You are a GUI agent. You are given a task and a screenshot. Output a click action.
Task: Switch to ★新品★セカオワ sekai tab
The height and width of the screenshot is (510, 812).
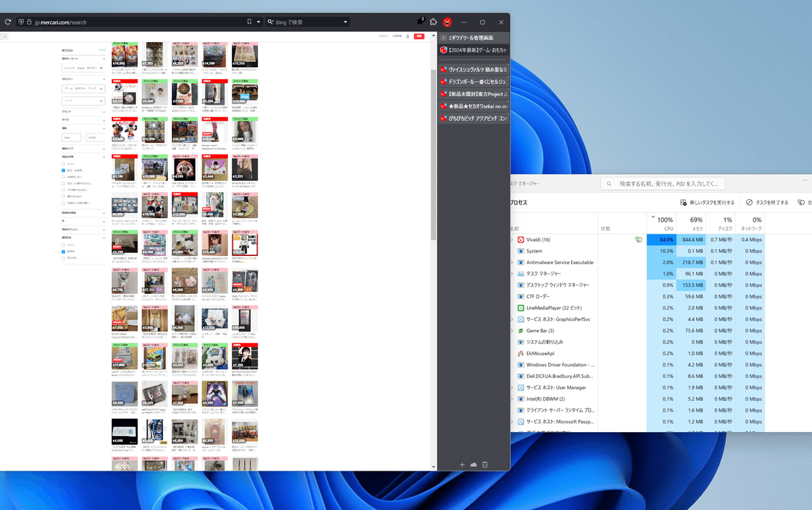coord(473,106)
